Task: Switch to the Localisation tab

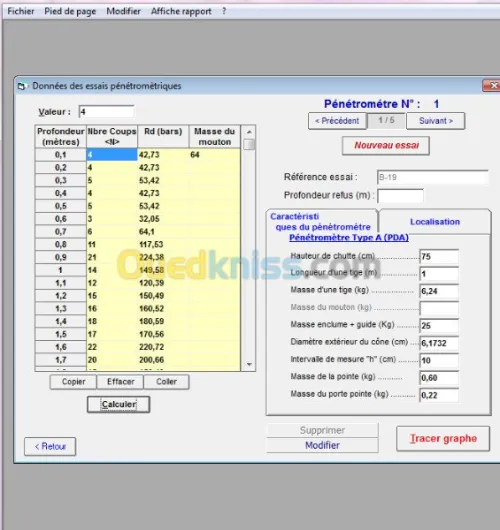Action: tap(435, 222)
